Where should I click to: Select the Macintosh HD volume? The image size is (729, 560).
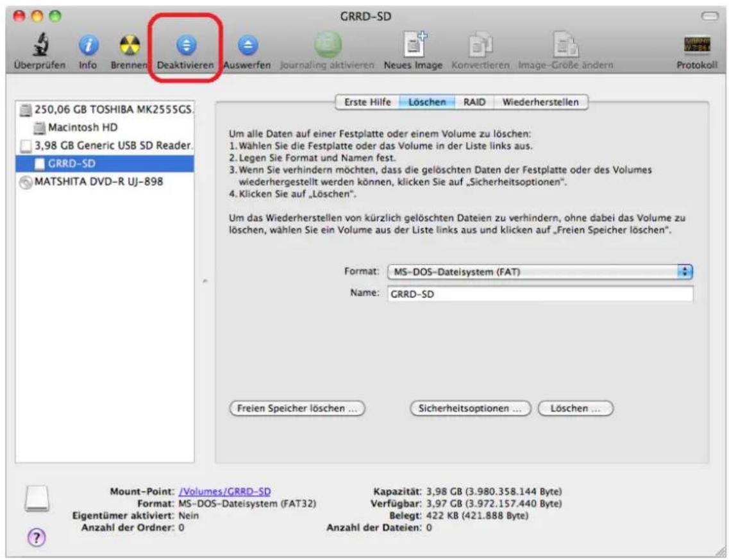coord(105,127)
